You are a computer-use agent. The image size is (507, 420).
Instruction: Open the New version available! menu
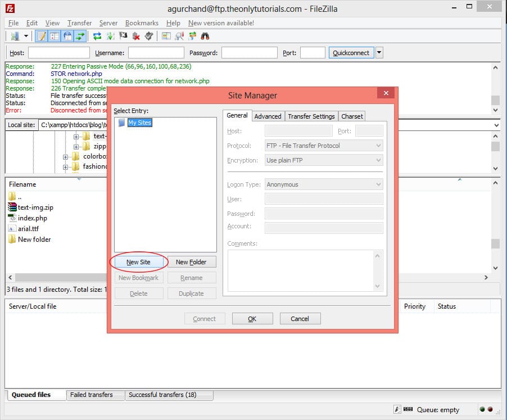tap(221, 23)
